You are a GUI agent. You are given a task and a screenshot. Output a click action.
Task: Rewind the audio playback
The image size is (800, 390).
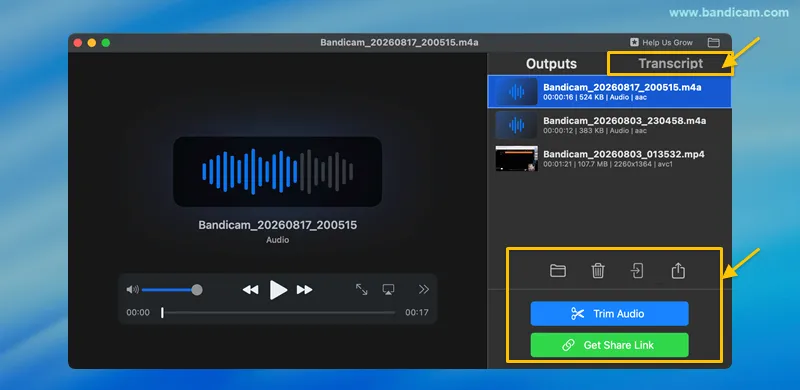[x=250, y=290]
